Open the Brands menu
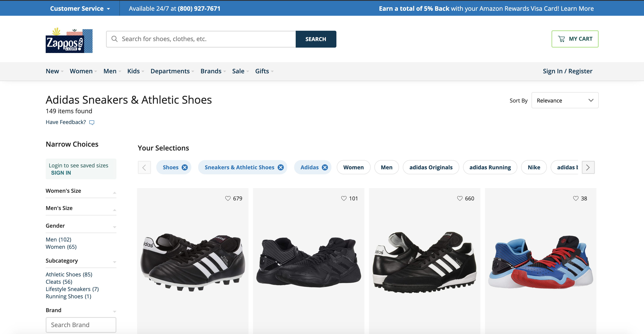The height and width of the screenshot is (334, 644). click(213, 71)
